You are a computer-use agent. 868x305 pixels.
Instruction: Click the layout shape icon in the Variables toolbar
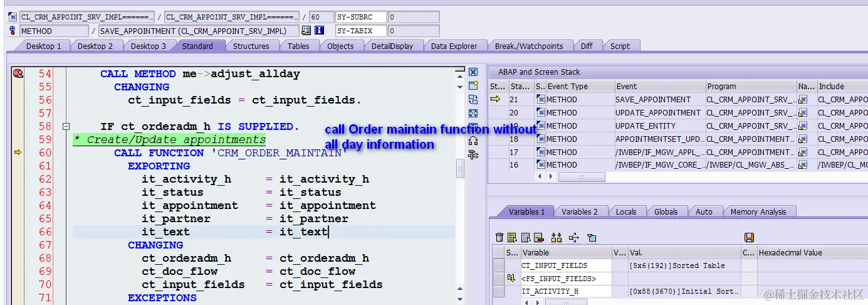pyautogui.click(x=592, y=237)
